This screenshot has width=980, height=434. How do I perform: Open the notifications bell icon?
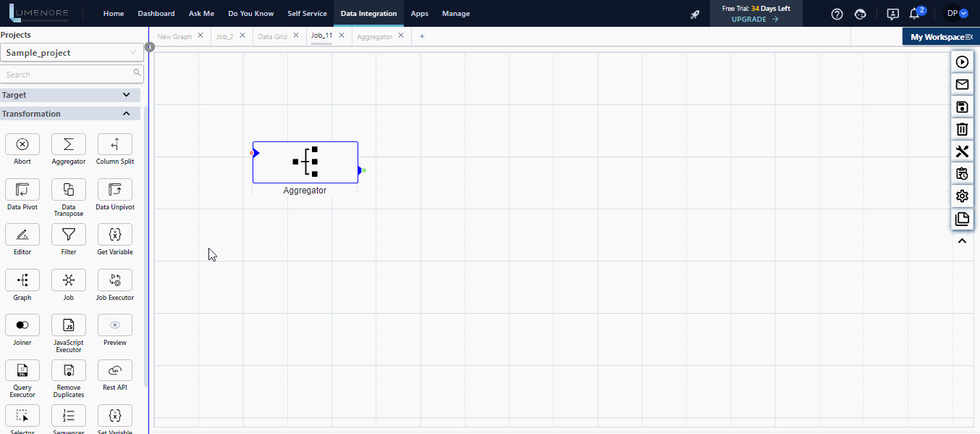(915, 14)
